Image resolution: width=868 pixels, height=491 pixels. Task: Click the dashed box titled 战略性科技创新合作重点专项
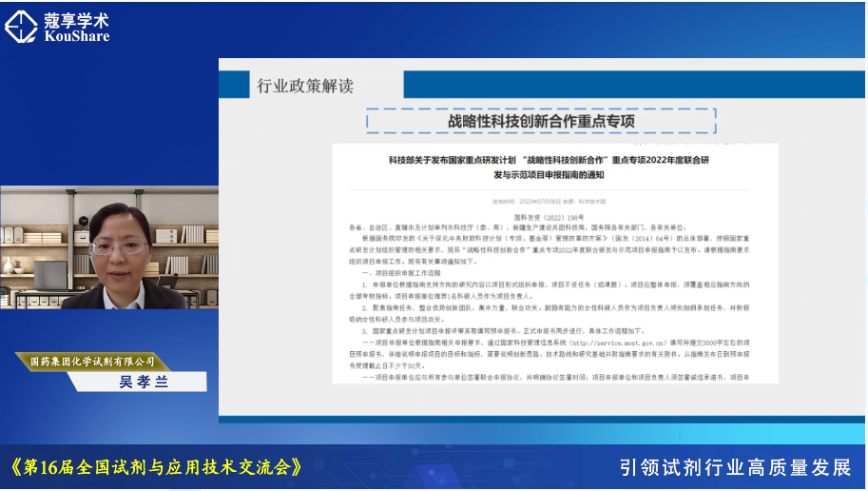[540, 121]
